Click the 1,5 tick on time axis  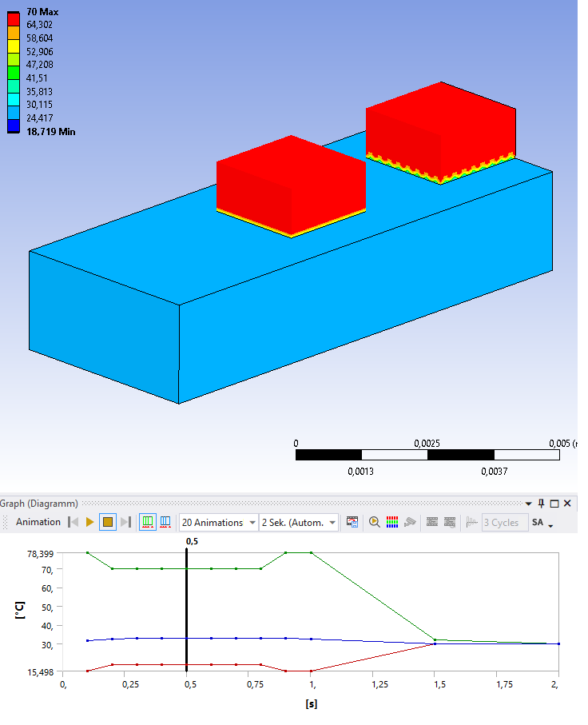tap(439, 684)
